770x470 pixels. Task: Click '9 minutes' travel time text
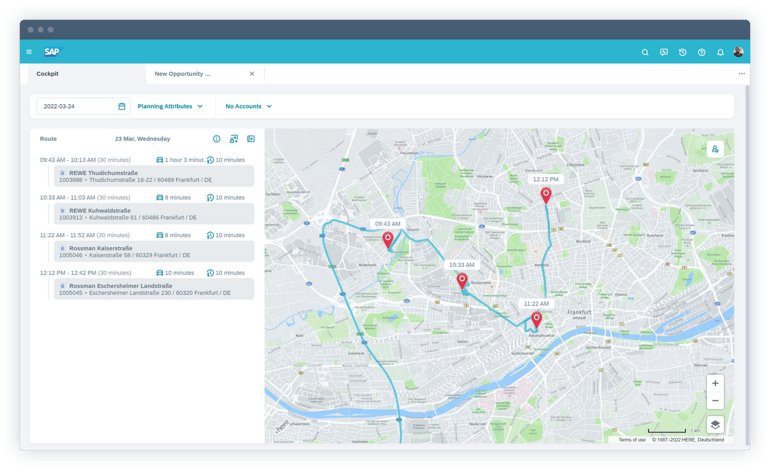[178, 197]
